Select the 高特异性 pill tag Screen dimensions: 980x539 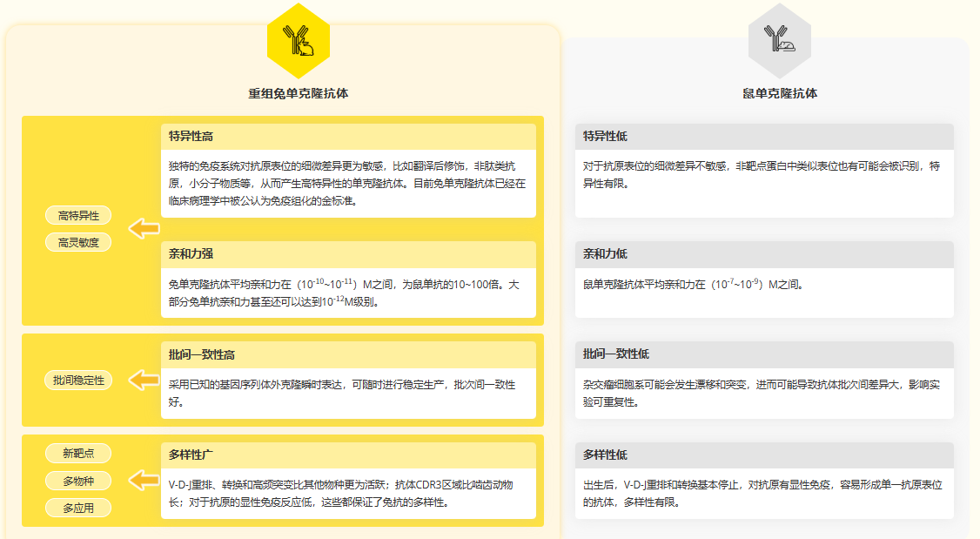[78, 215]
